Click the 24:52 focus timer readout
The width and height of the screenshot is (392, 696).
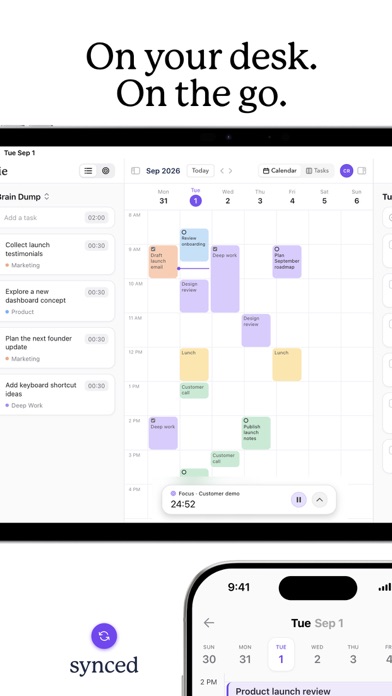click(183, 504)
